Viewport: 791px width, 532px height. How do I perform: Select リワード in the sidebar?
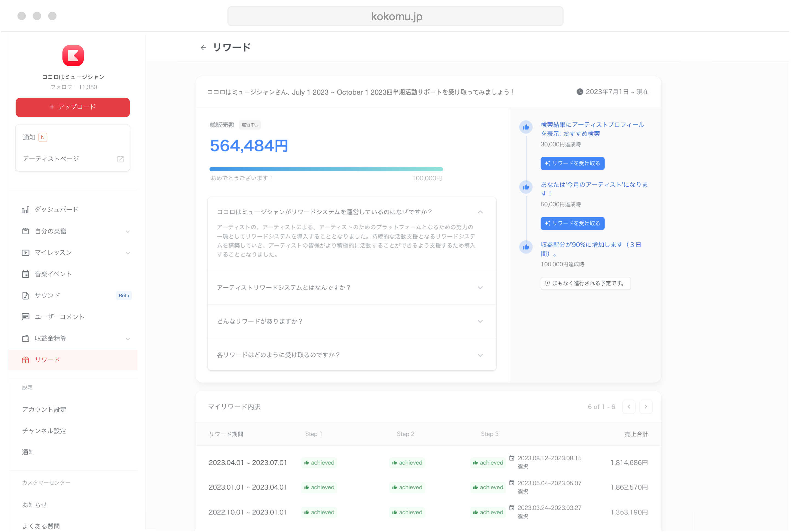coord(73,360)
